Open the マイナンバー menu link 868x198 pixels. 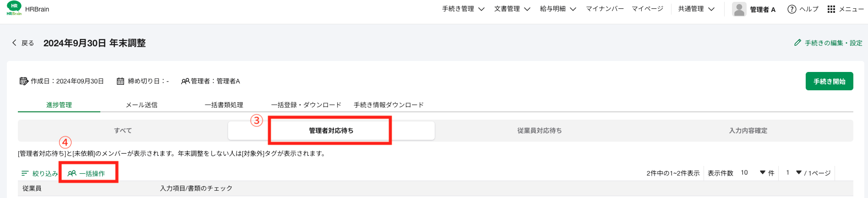pyautogui.click(x=605, y=9)
